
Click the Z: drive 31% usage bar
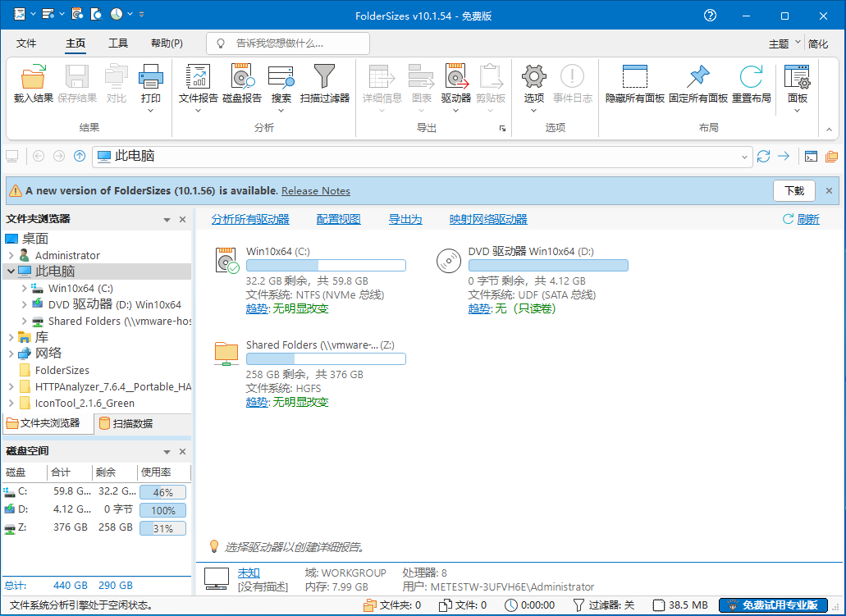point(162,528)
